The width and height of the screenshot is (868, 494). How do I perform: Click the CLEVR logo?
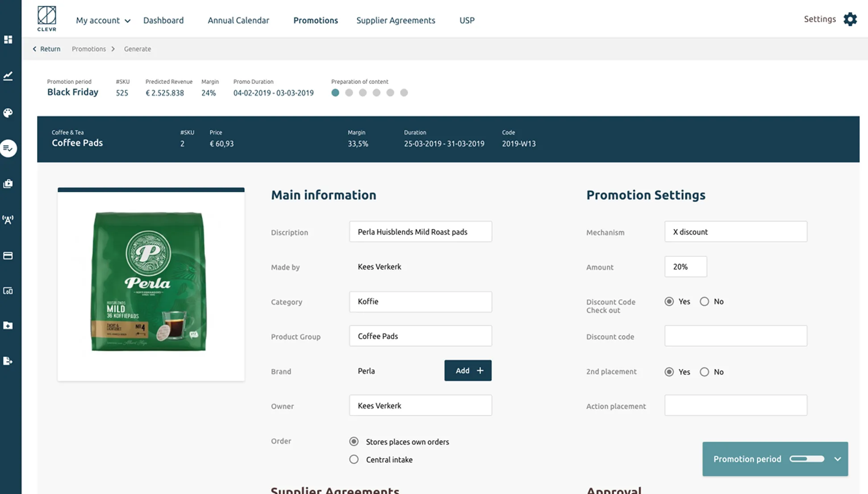pos(46,19)
